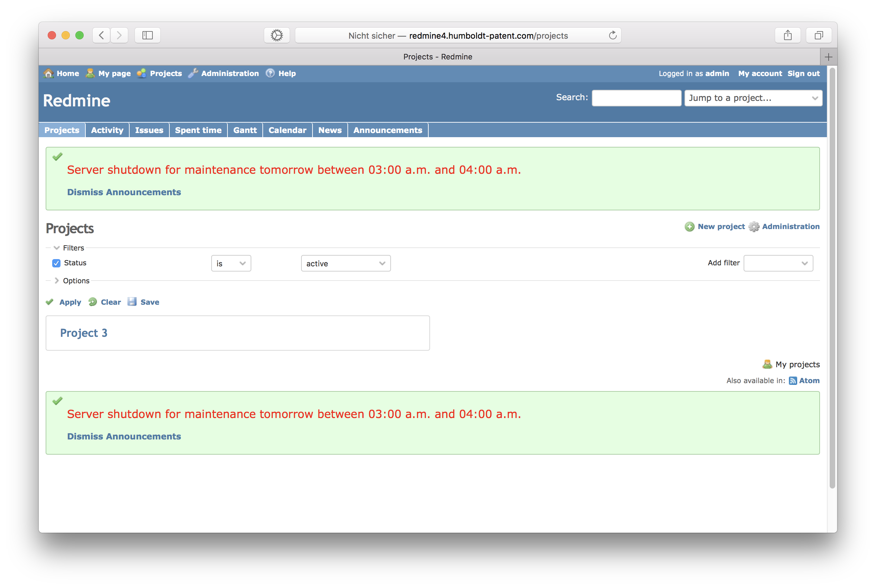The height and width of the screenshot is (588, 876).
Task: Reload the page with refresh icon
Action: pyautogui.click(x=613, y=35)
